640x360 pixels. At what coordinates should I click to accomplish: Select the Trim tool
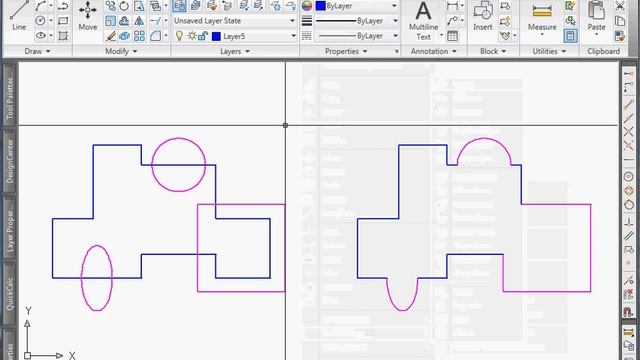pos(155,21)
